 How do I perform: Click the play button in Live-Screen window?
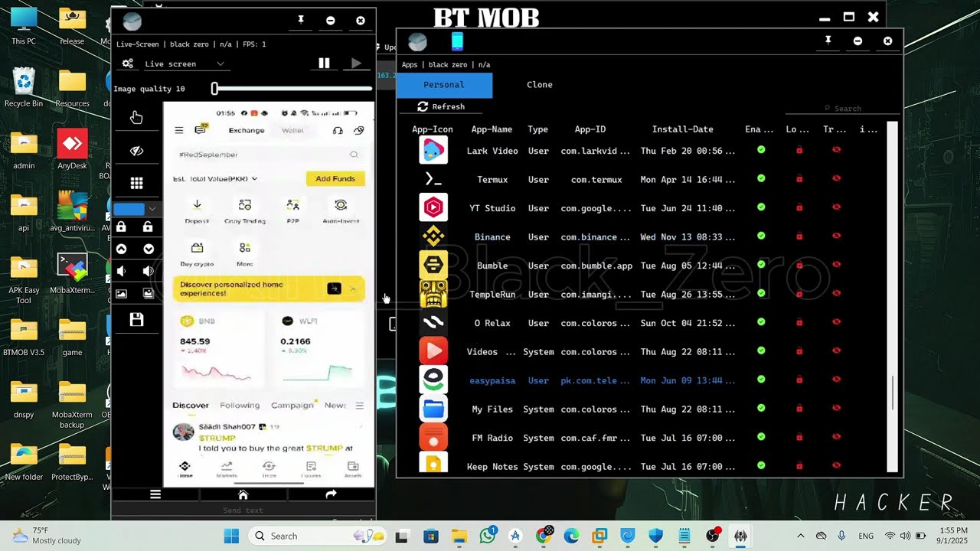coord(356,64)
